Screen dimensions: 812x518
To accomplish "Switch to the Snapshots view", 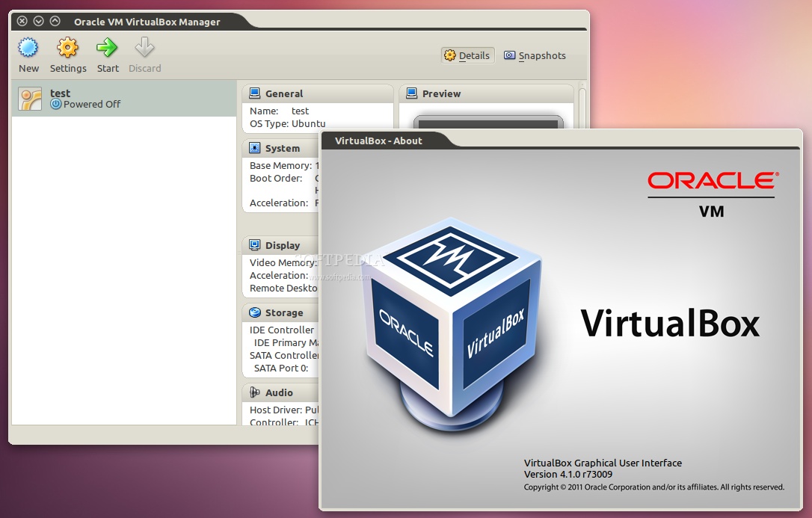I will click(x=535, y=55).
